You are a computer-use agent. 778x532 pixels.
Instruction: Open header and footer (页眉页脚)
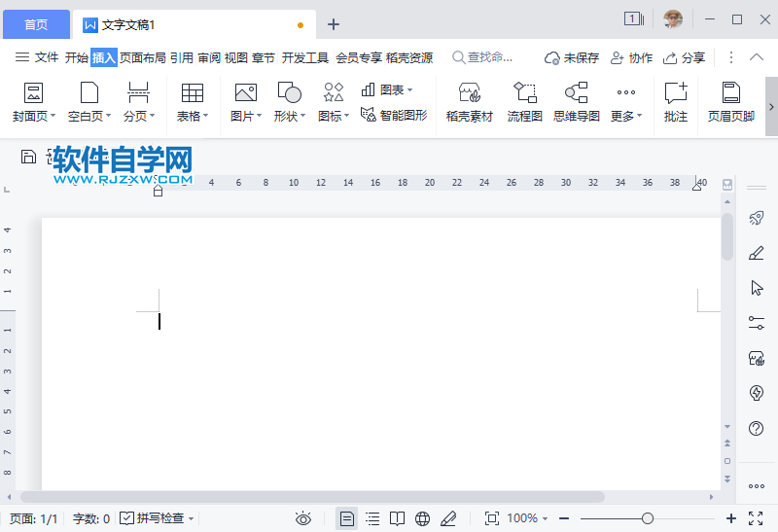click(x=731, y=102)
